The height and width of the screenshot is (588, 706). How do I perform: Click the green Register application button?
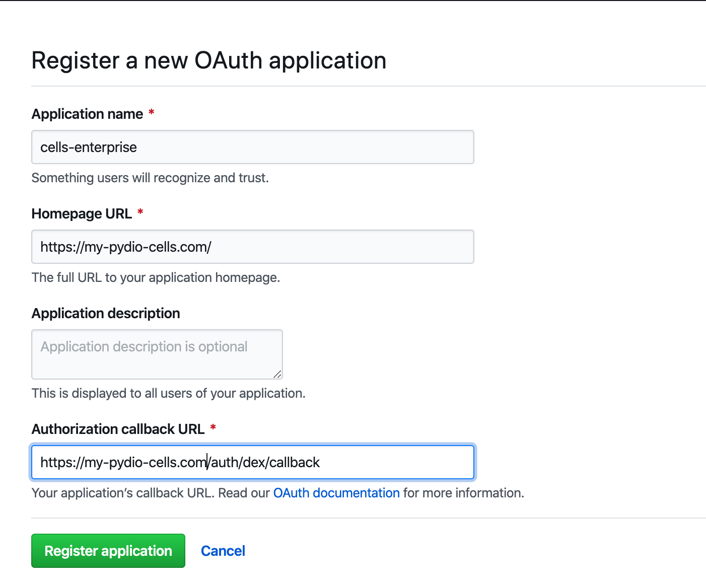click(108, 551)
